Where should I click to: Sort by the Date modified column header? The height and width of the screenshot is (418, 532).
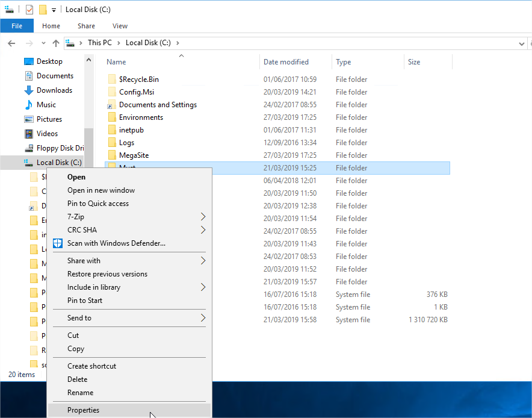tap(286, 62)
